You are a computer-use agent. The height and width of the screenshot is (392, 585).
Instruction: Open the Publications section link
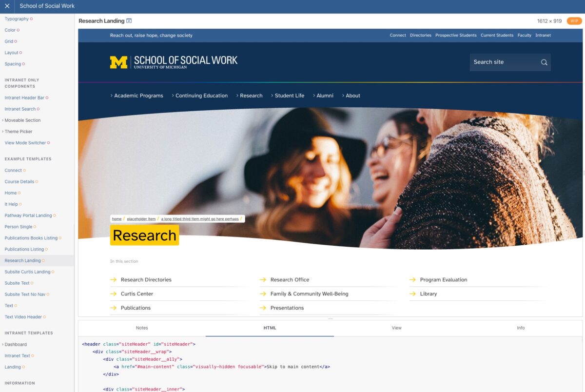[x=136, y=308]
